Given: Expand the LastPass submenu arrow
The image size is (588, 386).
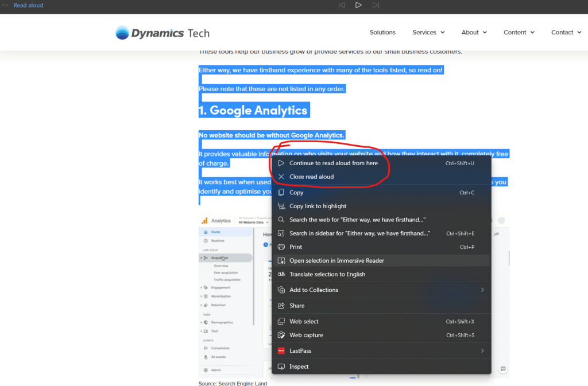Looking at the screenshot, I should tap(482, 351).
